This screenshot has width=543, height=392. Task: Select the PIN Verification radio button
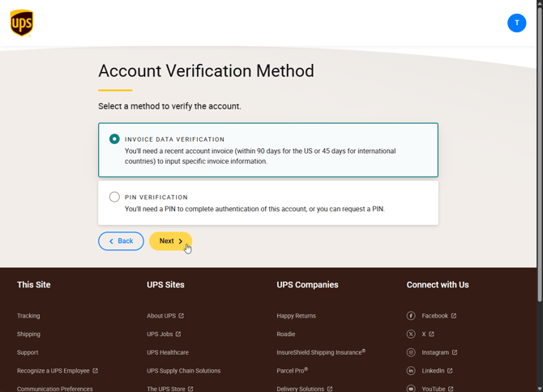[x=114, y=197]
